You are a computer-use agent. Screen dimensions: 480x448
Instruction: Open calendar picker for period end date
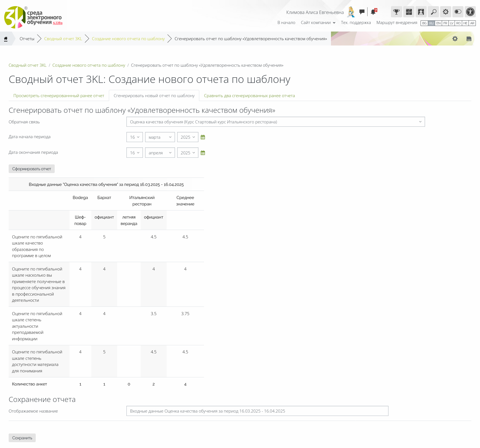(x=203, y=153)
